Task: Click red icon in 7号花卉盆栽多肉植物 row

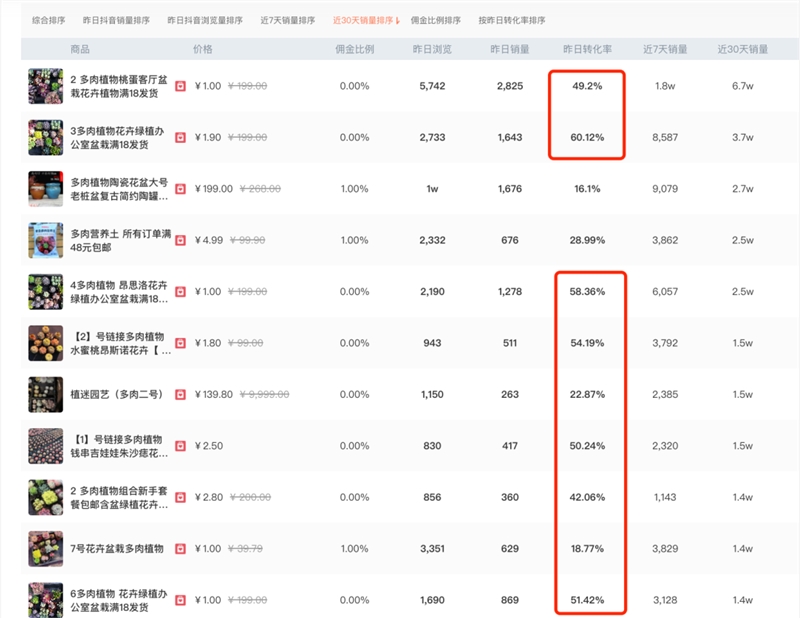Action: (181, 548)
